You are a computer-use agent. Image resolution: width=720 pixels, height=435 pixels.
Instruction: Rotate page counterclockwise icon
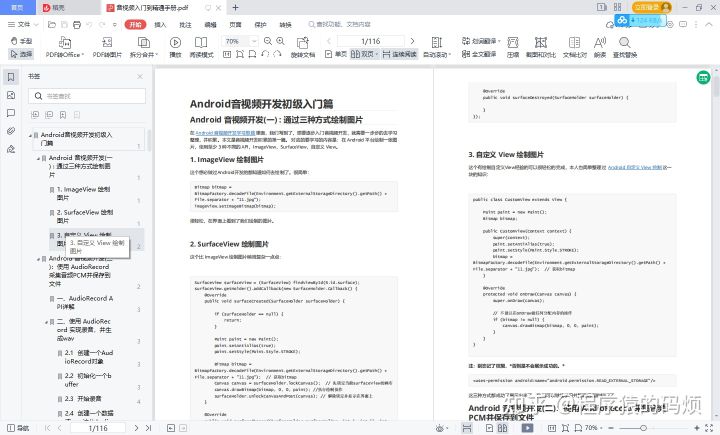point(265,54)
